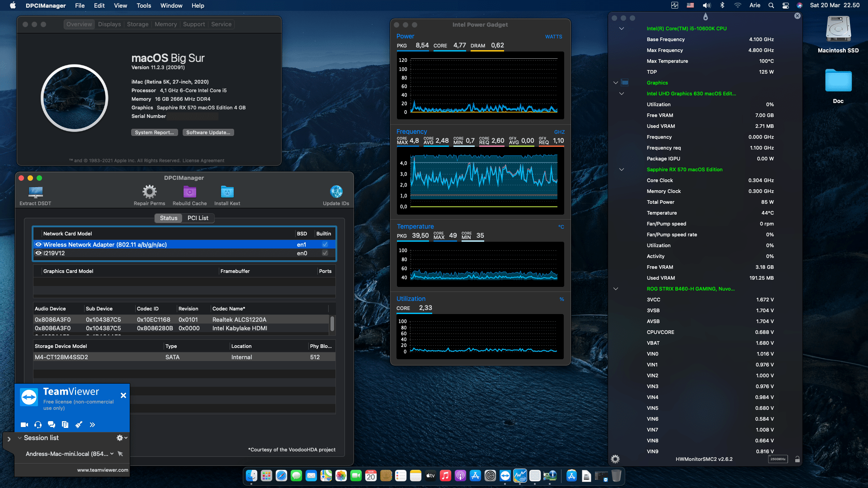Click Siri icon in menu bar
This screenshot has width=868, height=488.
(x=799, y=5)
